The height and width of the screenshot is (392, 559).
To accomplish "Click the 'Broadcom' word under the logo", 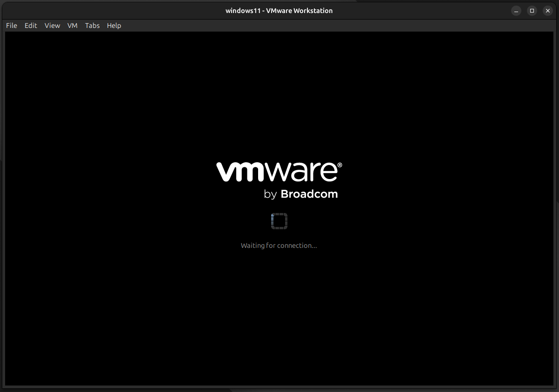I will [x=309, y=194].
